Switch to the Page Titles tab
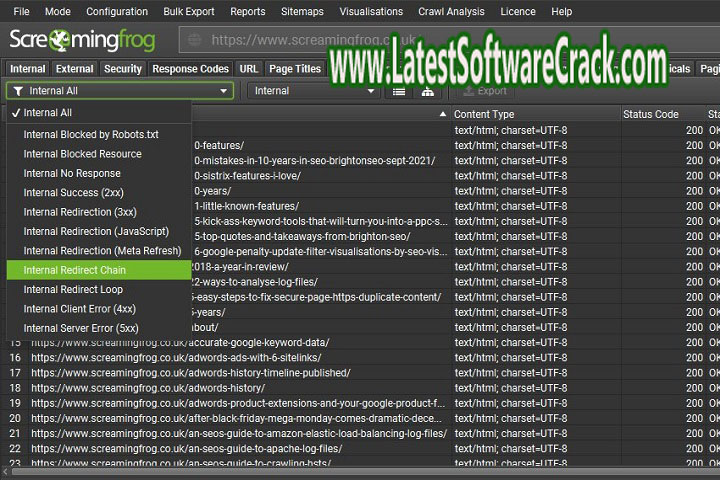The image size is (720, 480). point(295,69)
